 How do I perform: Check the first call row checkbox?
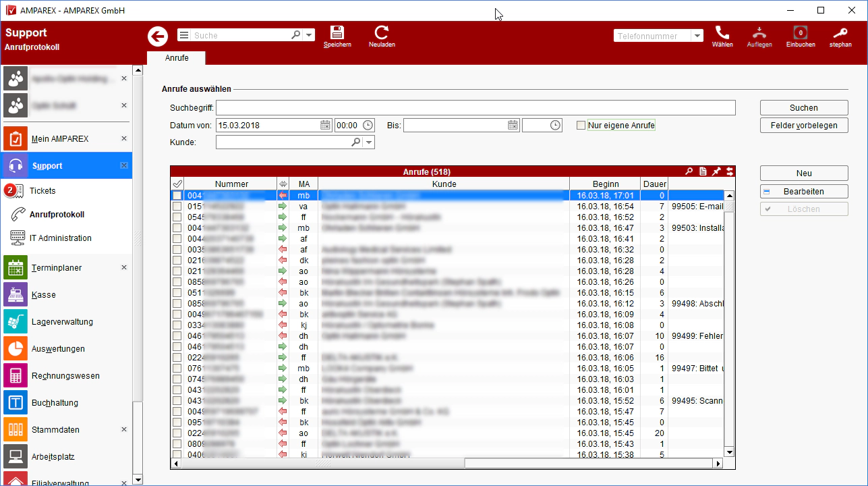tap(177, 195)
